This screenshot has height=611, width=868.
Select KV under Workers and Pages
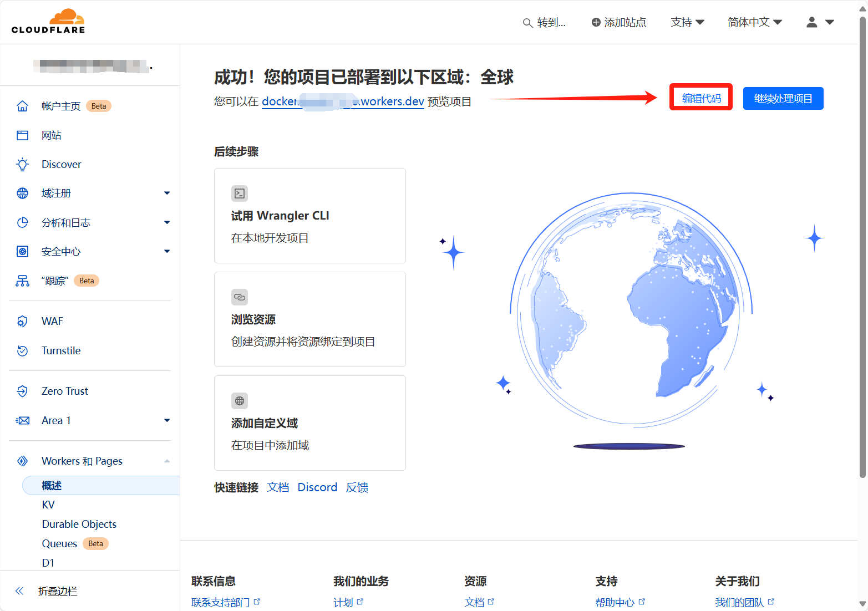(48, 505)
